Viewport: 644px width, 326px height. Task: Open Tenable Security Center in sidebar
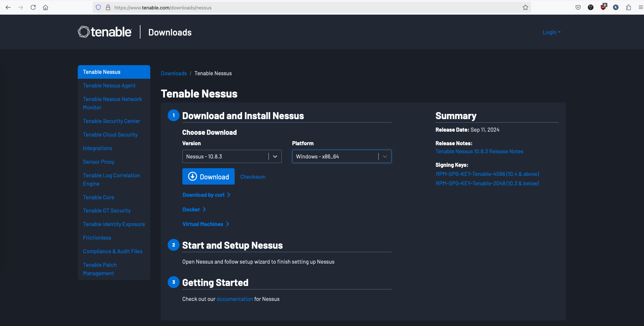(111, 121)
